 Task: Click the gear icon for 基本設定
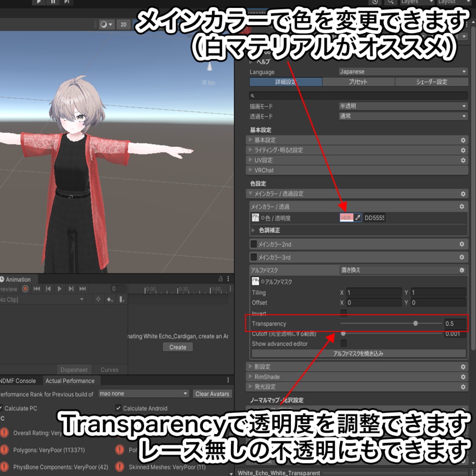pyautogui.click(x=463, y=140)
